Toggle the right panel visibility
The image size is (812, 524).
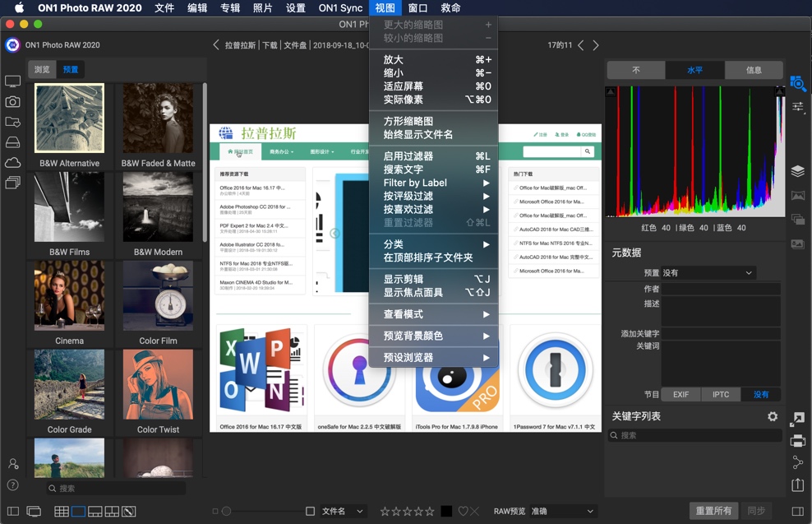pyautogui.click(x=798, y=512)
